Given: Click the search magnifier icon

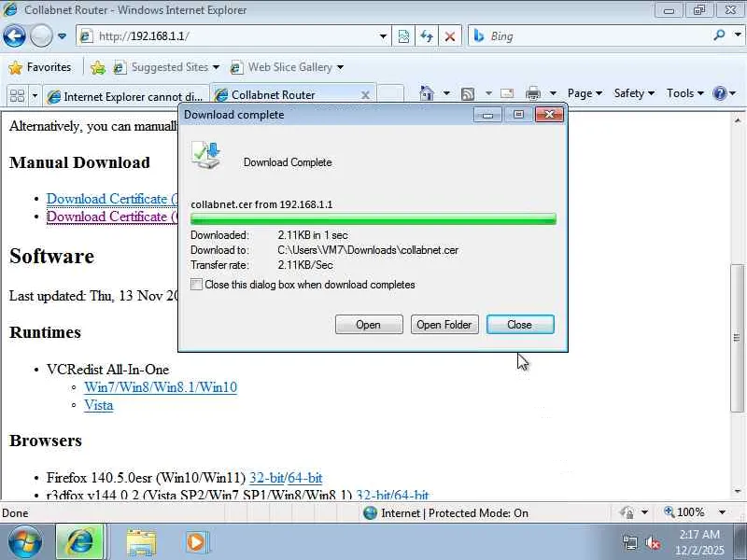Looking at the screenshot, I should [719, 35].
